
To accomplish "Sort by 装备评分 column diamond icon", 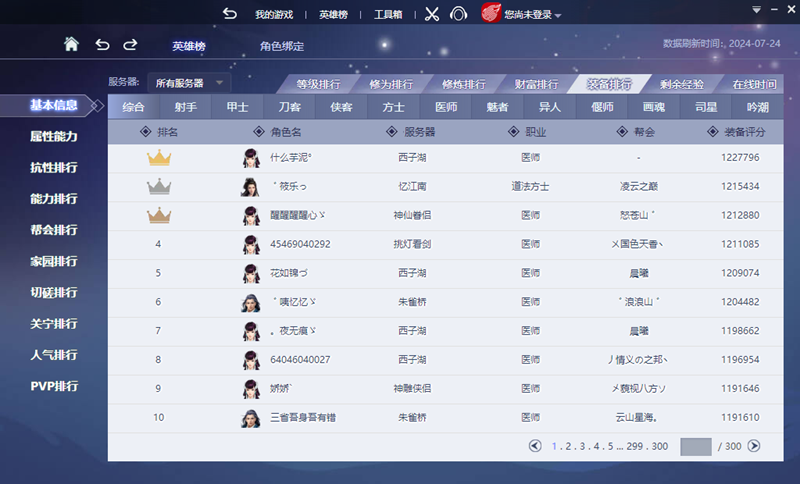I will click(713, 132).
